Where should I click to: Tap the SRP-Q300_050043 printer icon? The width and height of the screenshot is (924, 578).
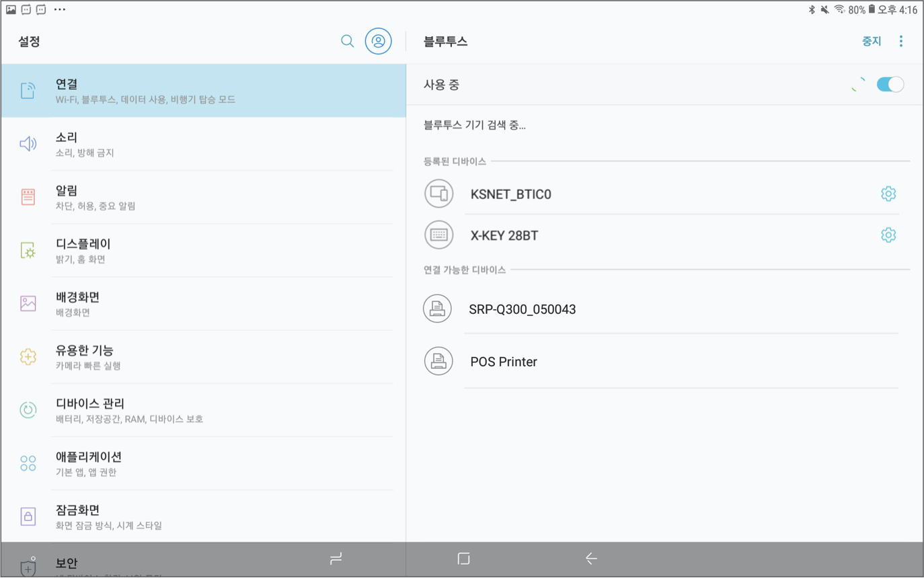click(x=437, y=309)
